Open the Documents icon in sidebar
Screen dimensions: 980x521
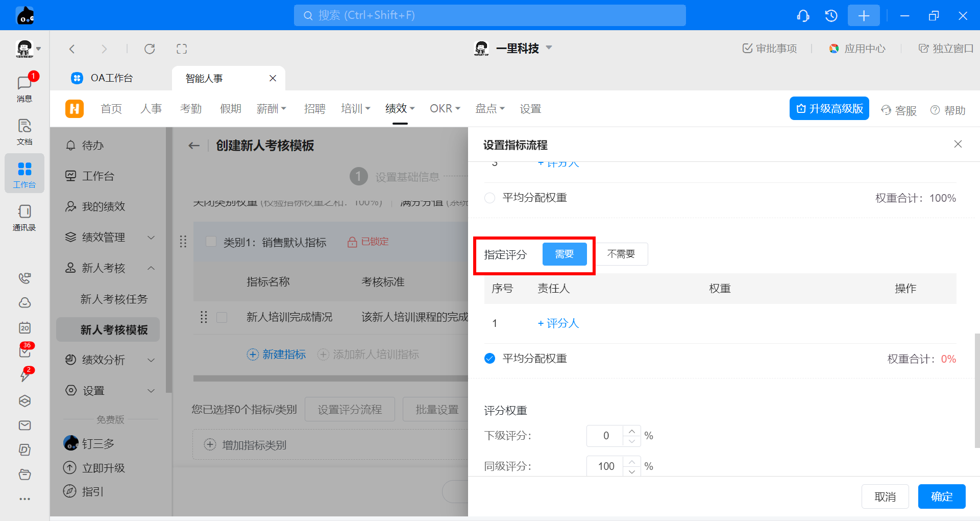[24, 131]
